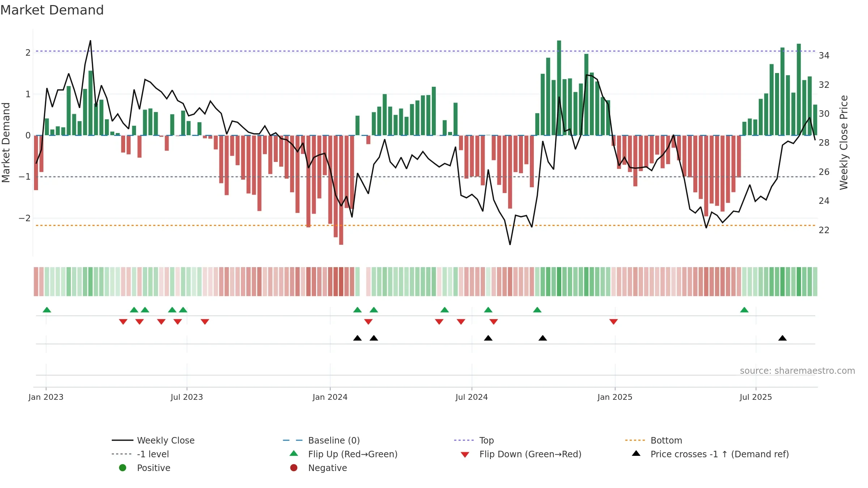Toggle the Positive legend entry
This screenshot has height=488, width=868.
(x=145, y=468)
